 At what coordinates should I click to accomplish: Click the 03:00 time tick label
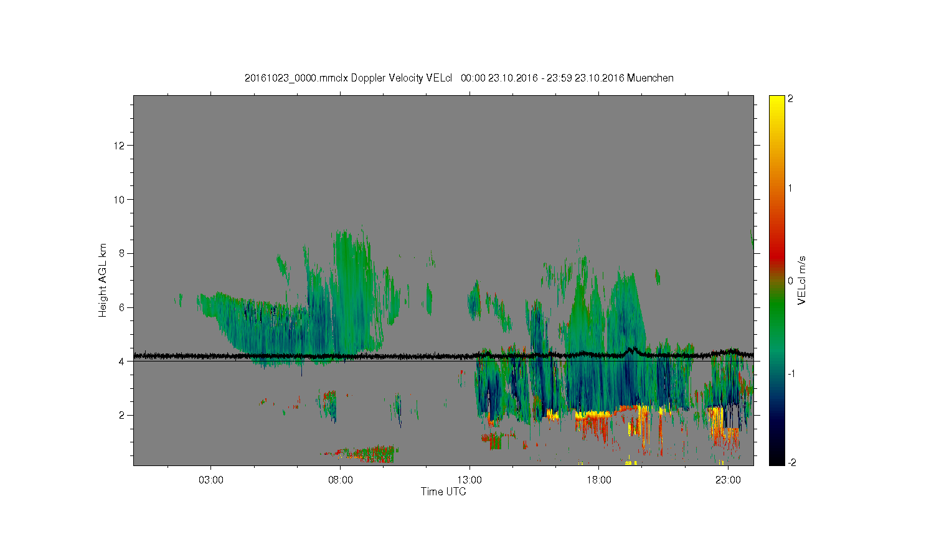[x=211, y=480]
